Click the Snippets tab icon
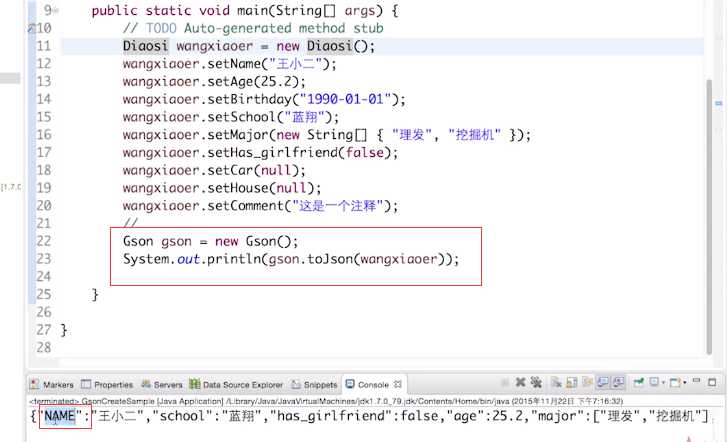 coord(296,384)
